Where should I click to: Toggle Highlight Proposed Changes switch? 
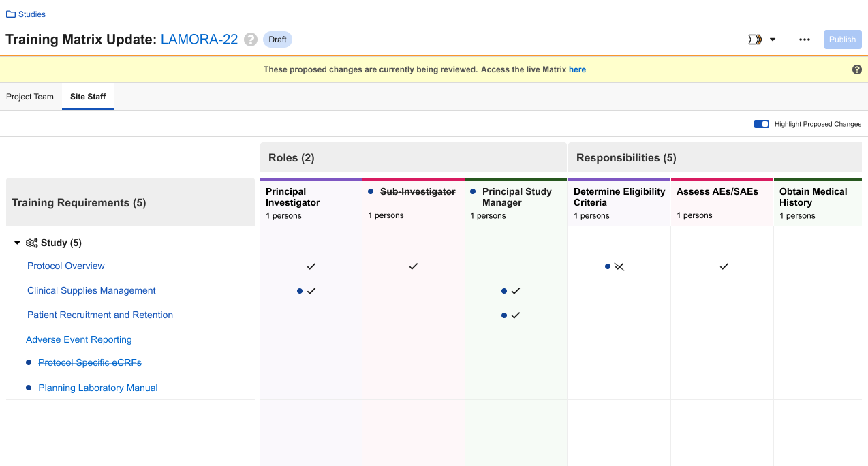(x=761, y=124)
